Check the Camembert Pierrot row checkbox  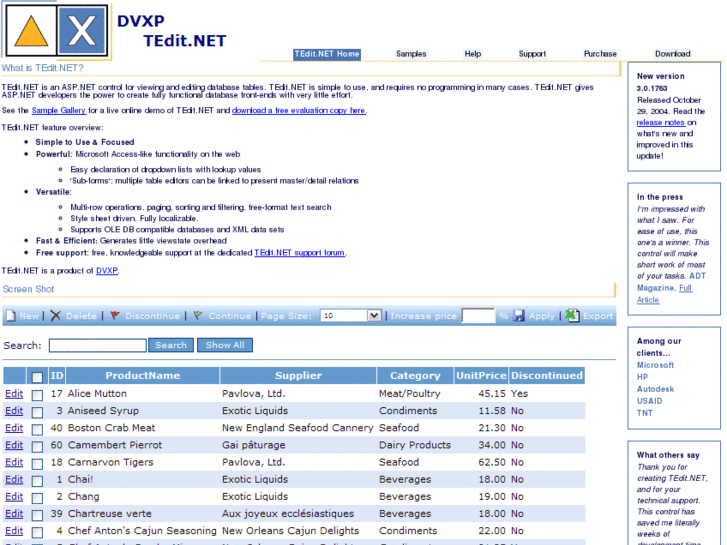tap(37, 446)
